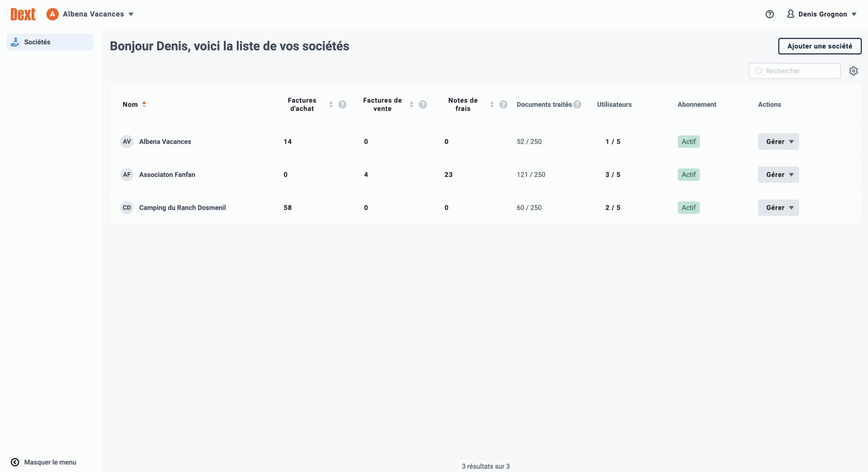
Task: Click the Factures d'achat column header
Action: pos(302,104)
